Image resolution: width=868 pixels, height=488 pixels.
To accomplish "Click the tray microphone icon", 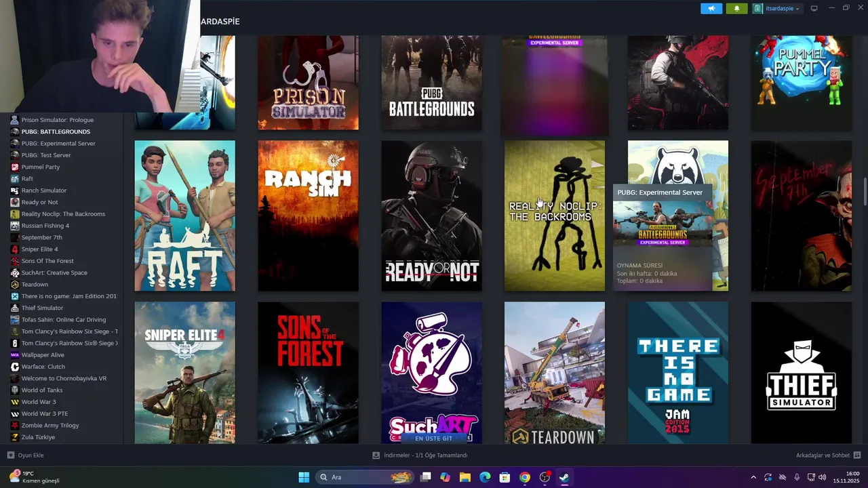I will click(x=797, y=477).
